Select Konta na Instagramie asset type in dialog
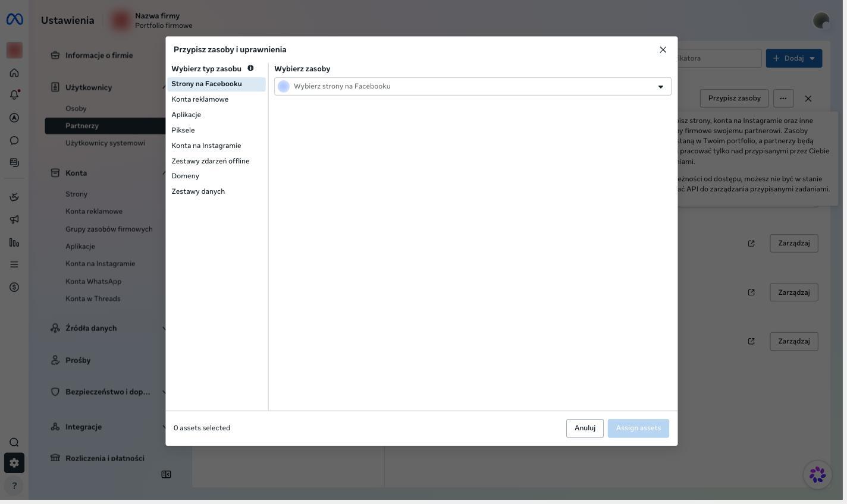 click(217, 146)
